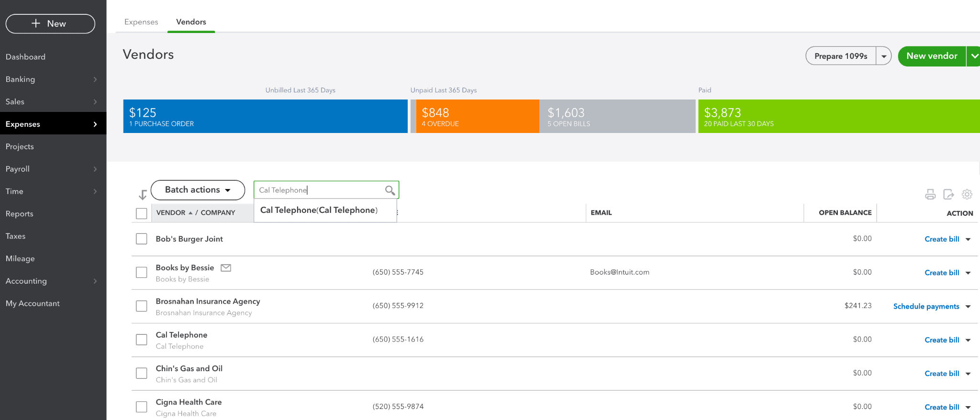
Task: Filter by the gray $1,603 open bills bar
Action: coord(617,116)
